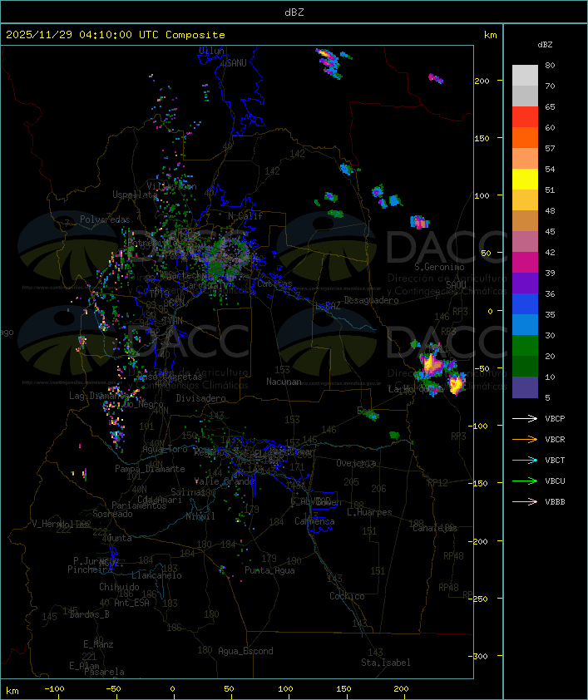Screen dimensions: 588x700
Task: Click the S.Geronimo map label
Action: click(x=439, y=267)
